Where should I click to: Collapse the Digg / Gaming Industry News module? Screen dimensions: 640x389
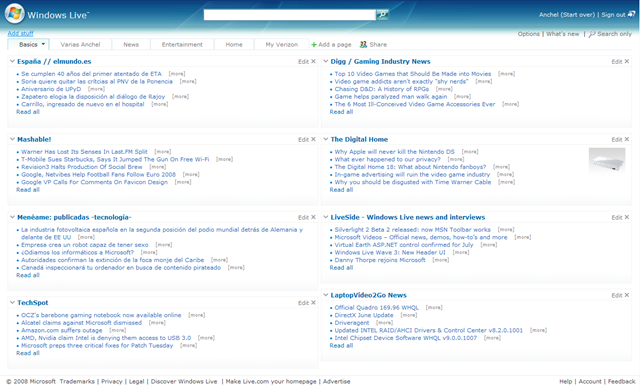pos(326,61)
